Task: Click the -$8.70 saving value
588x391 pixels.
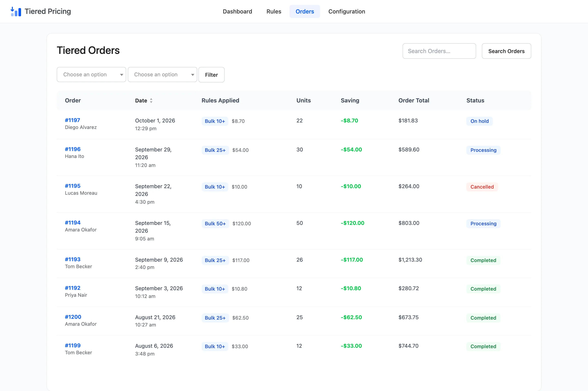Action: pos(349,121)
